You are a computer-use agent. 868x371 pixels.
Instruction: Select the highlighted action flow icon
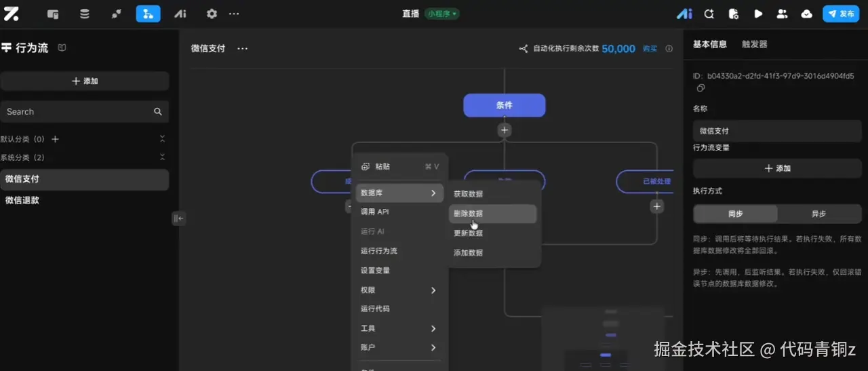click(x=148, y=14)
